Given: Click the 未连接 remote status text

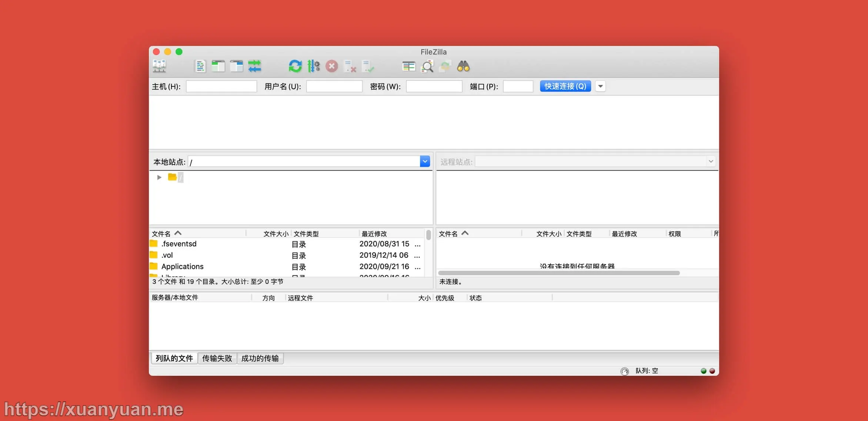Looking at the screenshot, I should coord(451,282).
